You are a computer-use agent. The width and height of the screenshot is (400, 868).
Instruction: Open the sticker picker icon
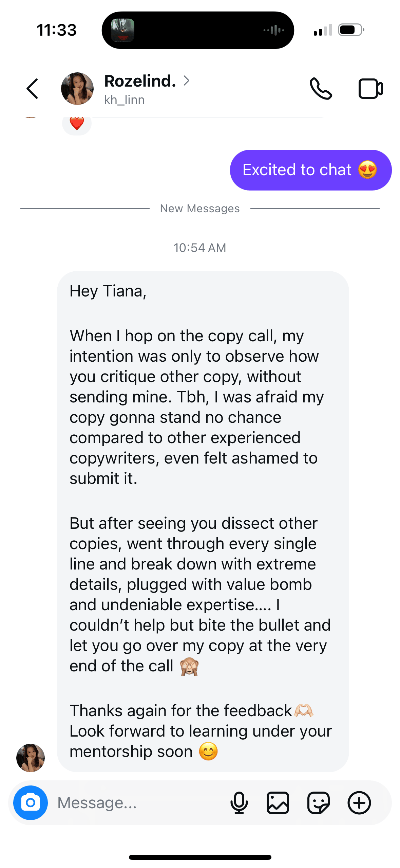(318, 803)
